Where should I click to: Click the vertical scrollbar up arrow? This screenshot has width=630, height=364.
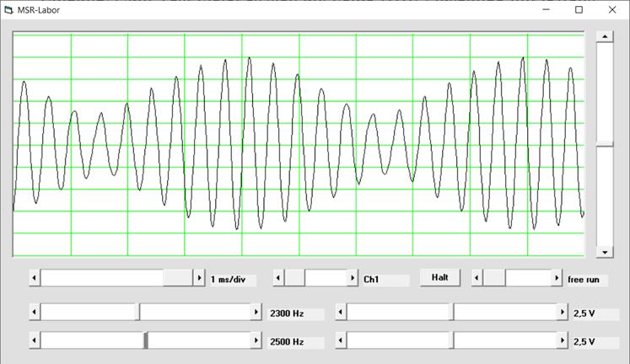point(604,36)
